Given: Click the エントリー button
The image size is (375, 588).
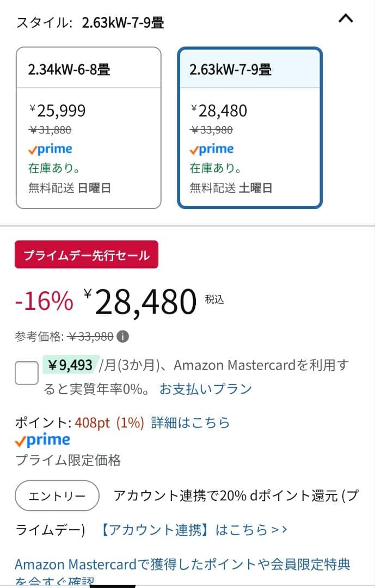Looking at the screenshot, I should (x=57, y=495).
